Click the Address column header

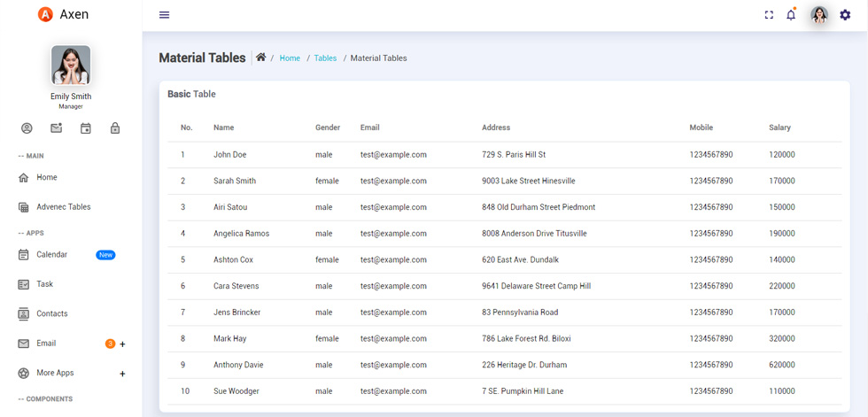point(496,127)
